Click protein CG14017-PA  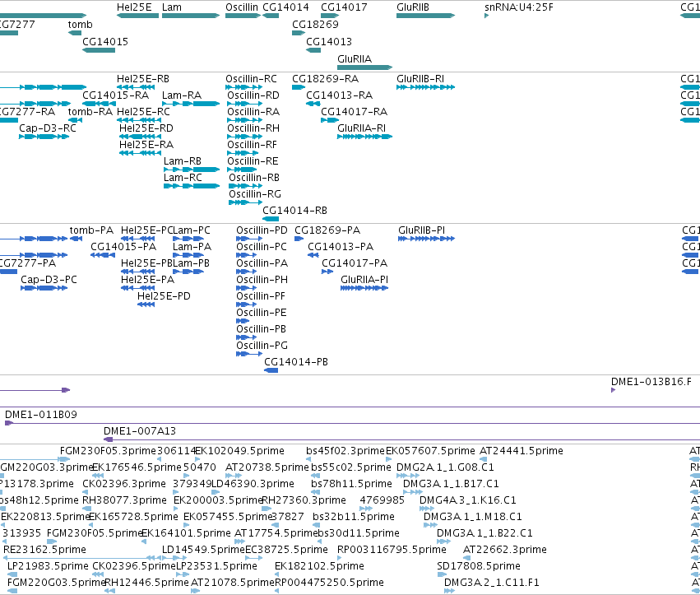click(327, 272)
